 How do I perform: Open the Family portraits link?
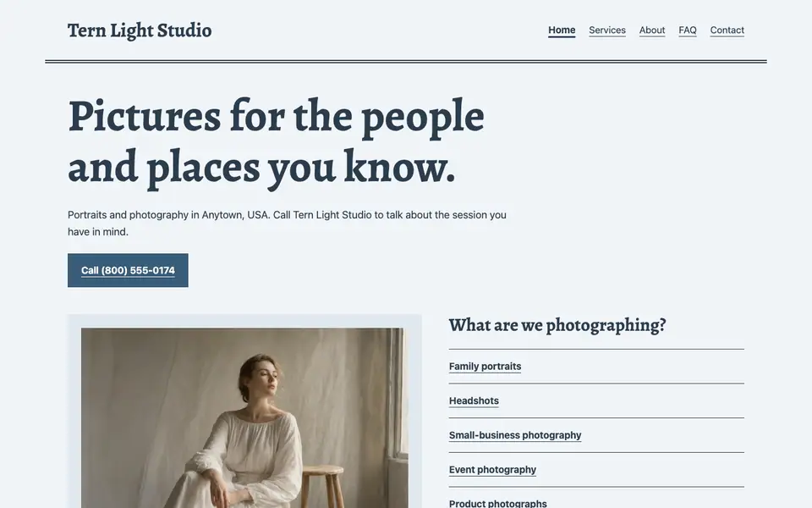point(485,367)
